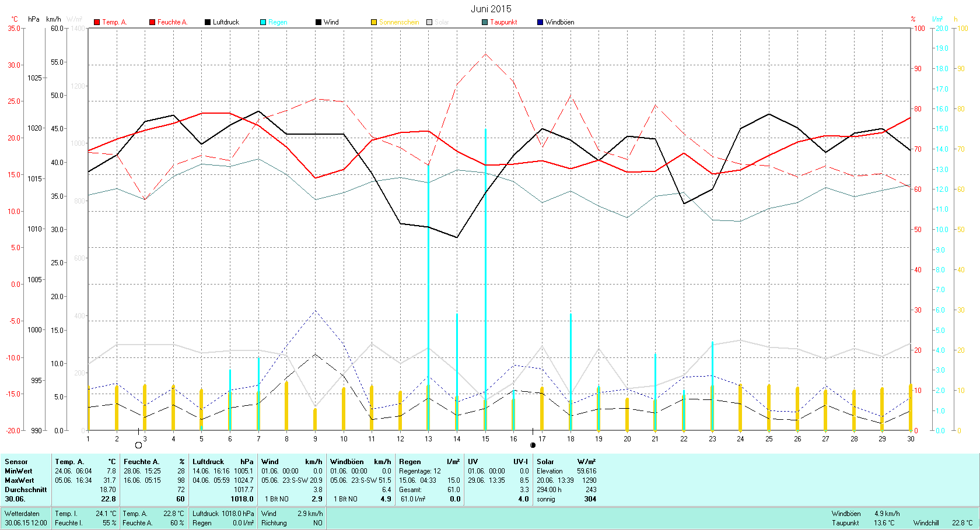
Task: Click the Temp. A. °C column header
Action: 85,462
